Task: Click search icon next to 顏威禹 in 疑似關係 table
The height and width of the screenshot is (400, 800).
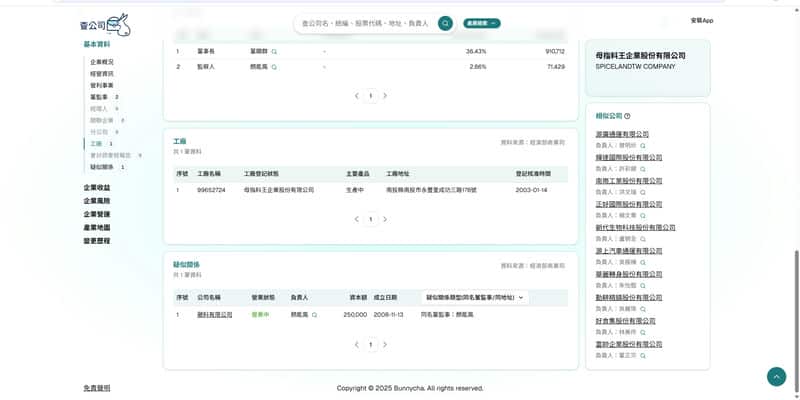Action: [314, 314]
